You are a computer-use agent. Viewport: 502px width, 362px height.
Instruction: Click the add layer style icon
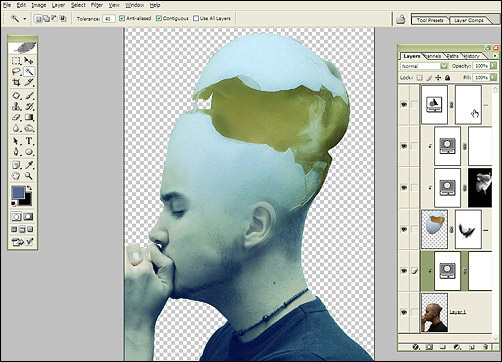pyautogui.click(x=415, y=347)
